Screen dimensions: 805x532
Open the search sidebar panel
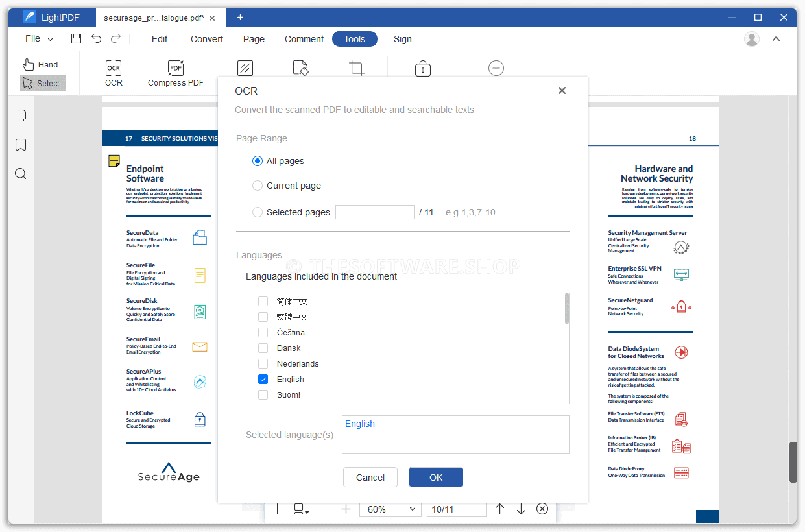[x=21, y=173]
